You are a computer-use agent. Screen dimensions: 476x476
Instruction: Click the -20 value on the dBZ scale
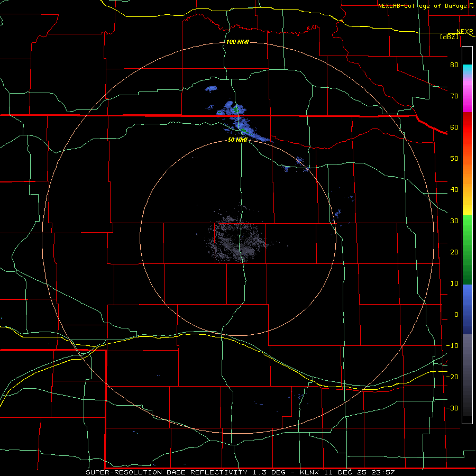click(x=452, y=377)
